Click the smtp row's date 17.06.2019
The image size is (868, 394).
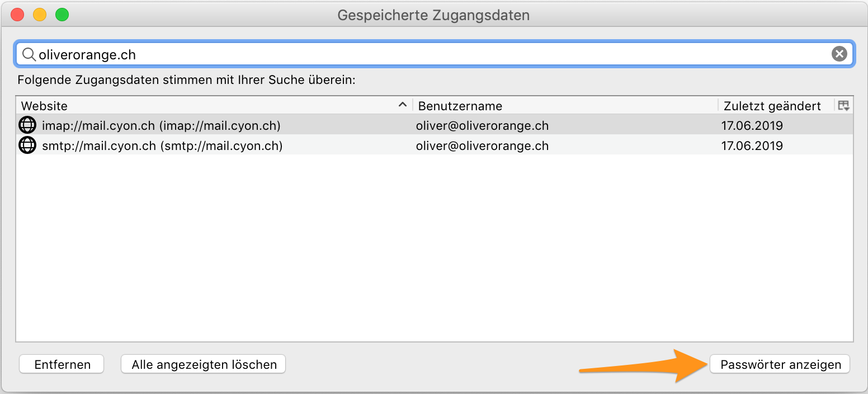coord(752,146)
